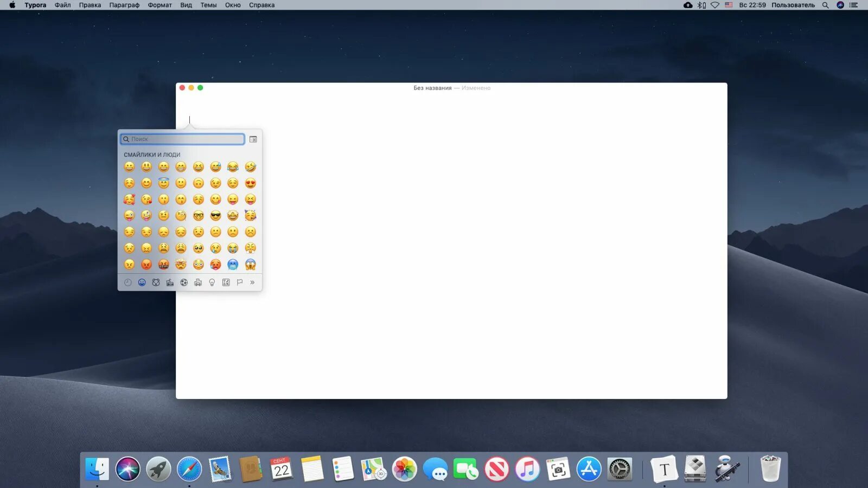Insert the steam-from-nose face emoji
Viewport: 868px width, 488px height.
pyautogui.click(x=250, y=248)
